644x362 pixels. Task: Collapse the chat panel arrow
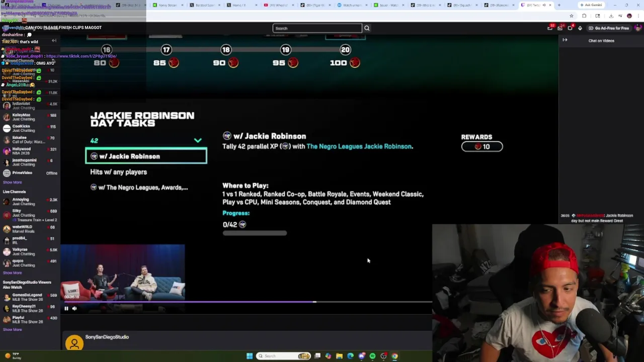[565, 40]
